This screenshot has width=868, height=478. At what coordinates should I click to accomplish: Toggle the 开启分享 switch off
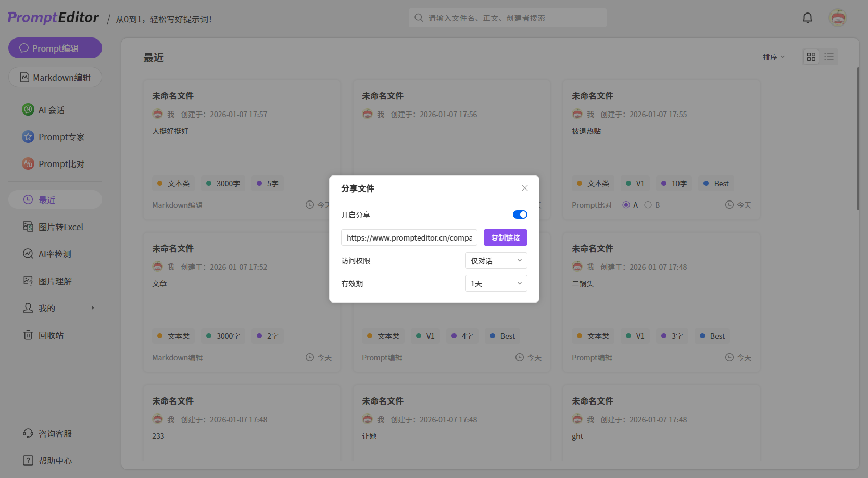[x=520, y=215]
